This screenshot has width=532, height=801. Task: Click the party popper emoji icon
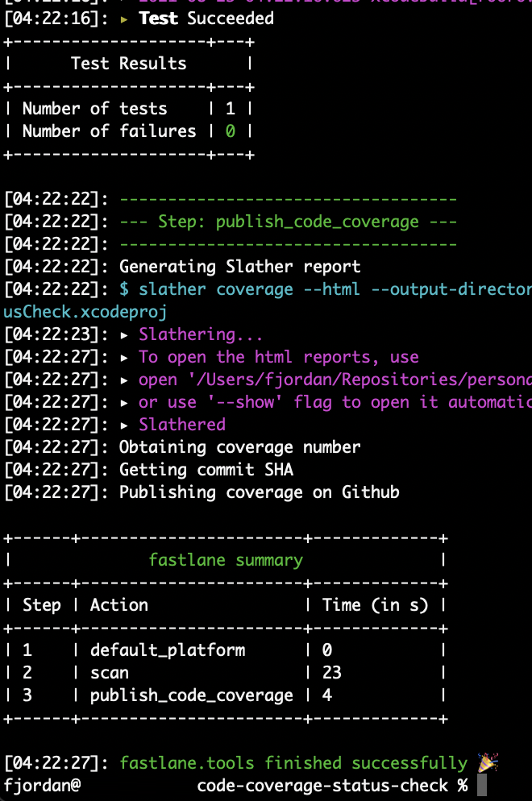click(x=488, y=762)
